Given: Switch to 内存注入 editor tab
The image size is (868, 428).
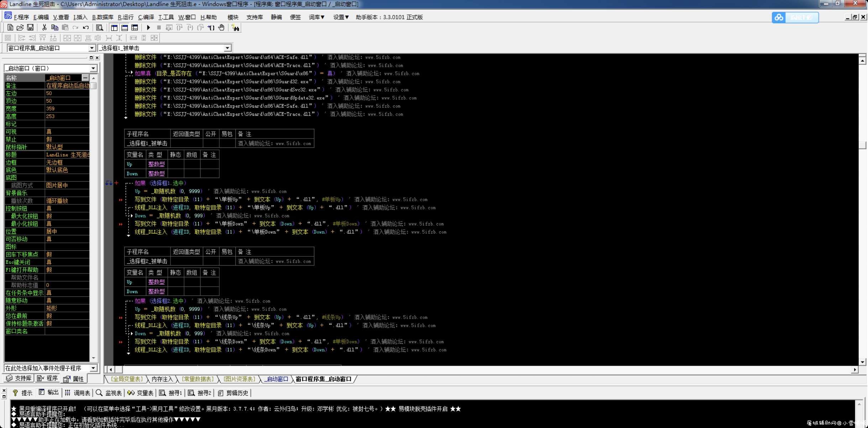Looking at the screenshot, I should 162,379.
